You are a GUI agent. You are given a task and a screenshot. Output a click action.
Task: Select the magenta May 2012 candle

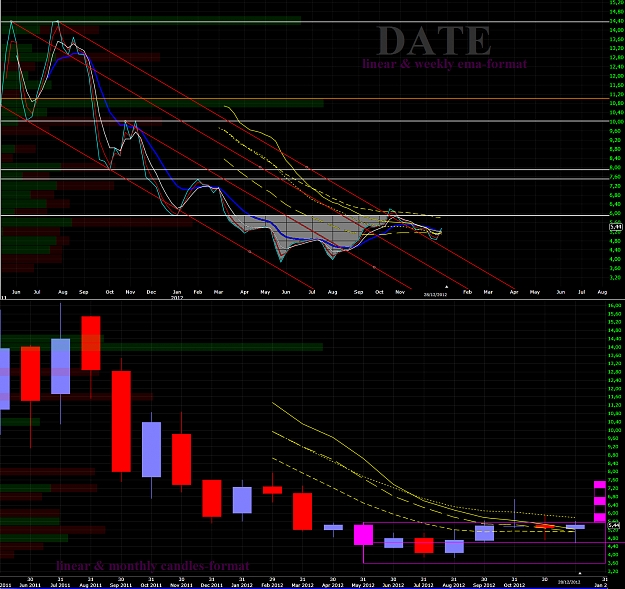coord(364,535)
